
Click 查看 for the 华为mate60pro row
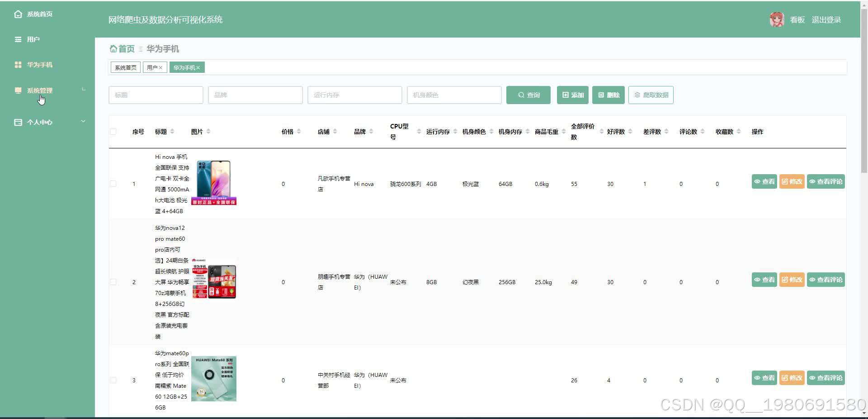pyautogui.click(x=764, y=378)
